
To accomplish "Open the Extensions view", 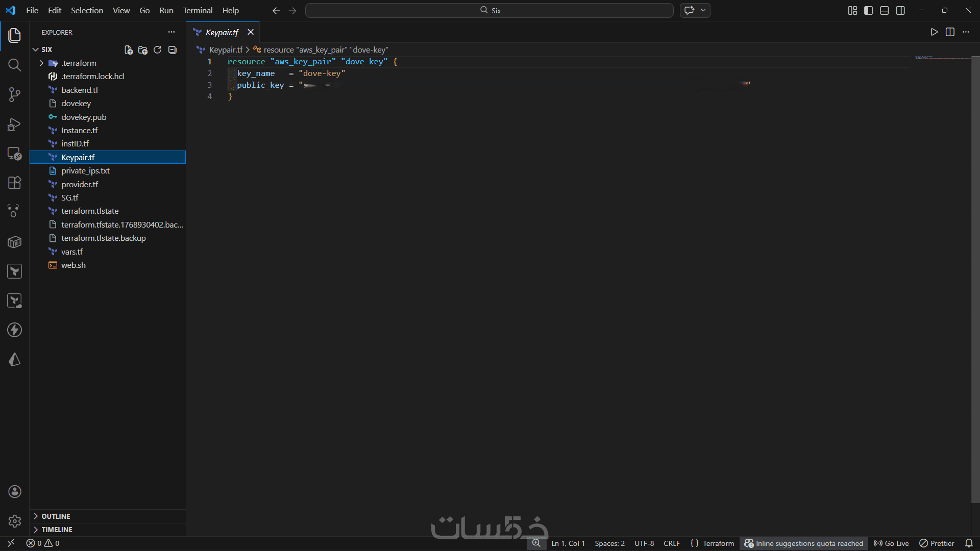I will 14,183.
